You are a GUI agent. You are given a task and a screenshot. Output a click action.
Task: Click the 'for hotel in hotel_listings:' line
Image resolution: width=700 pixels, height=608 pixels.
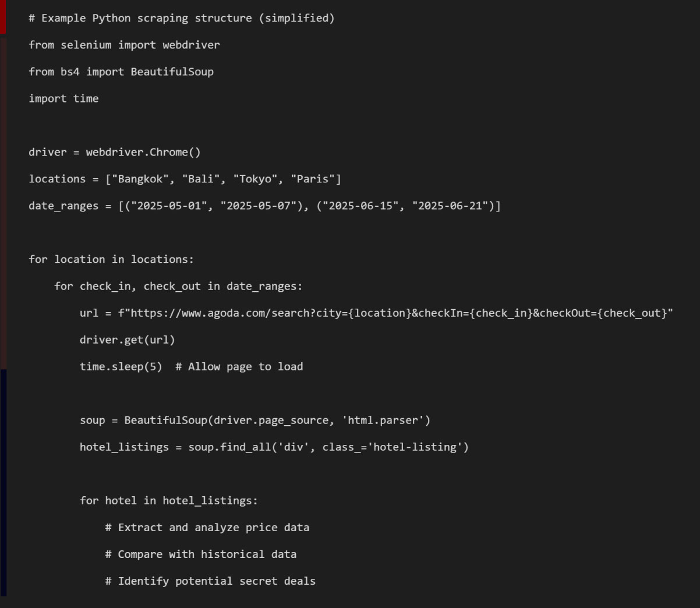tap(168, 500)
